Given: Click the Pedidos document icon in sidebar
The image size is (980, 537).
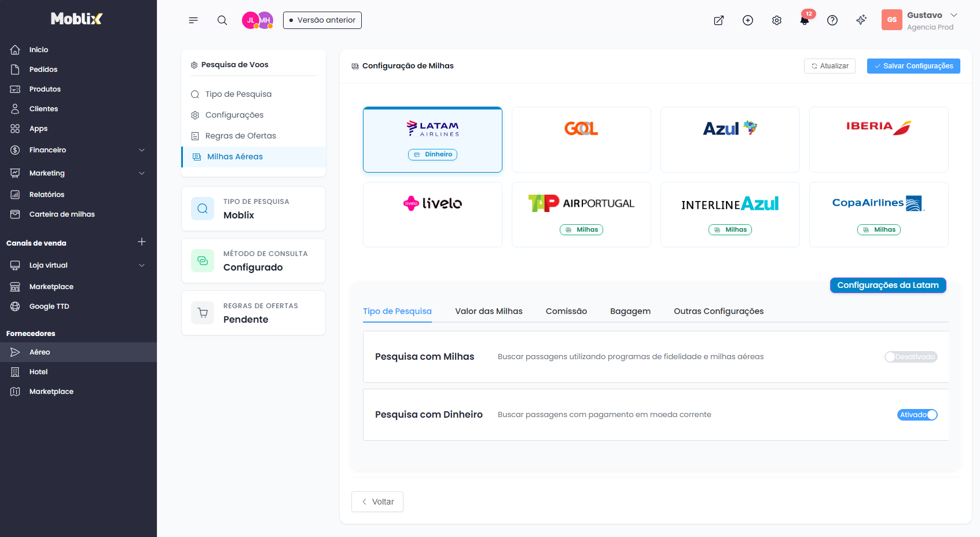Looking at the screenshot, I should coord(16,70).
